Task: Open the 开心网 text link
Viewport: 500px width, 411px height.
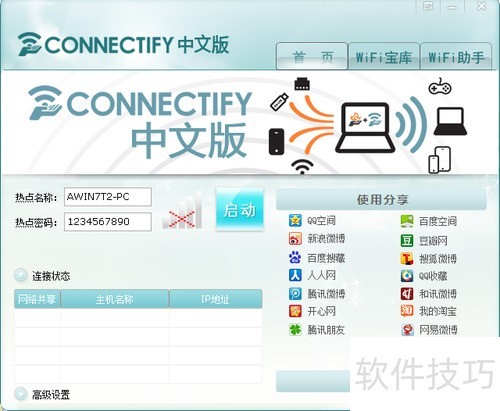Action: click(x=322, y=311)
